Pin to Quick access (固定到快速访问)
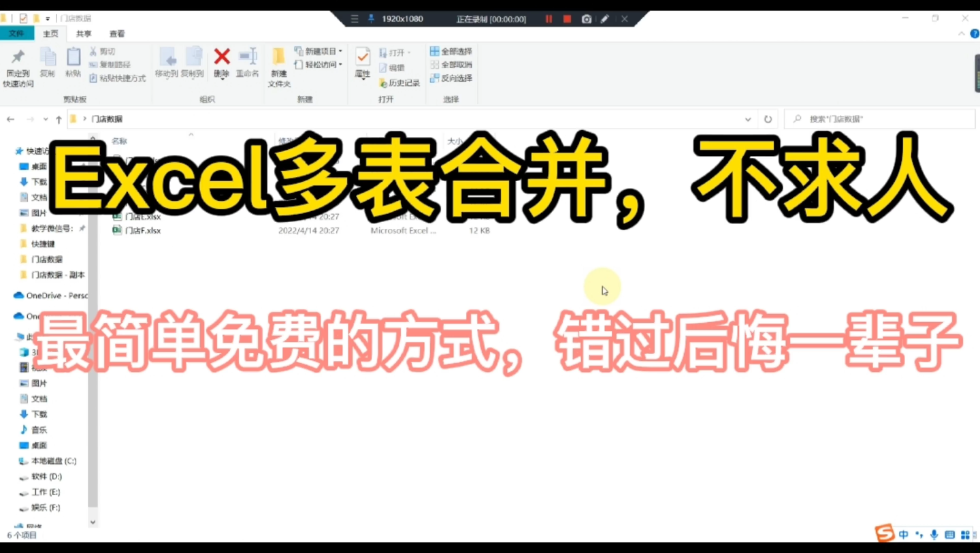Image resolution: width=980 pixels, height=553 pixels. (18, 68)
